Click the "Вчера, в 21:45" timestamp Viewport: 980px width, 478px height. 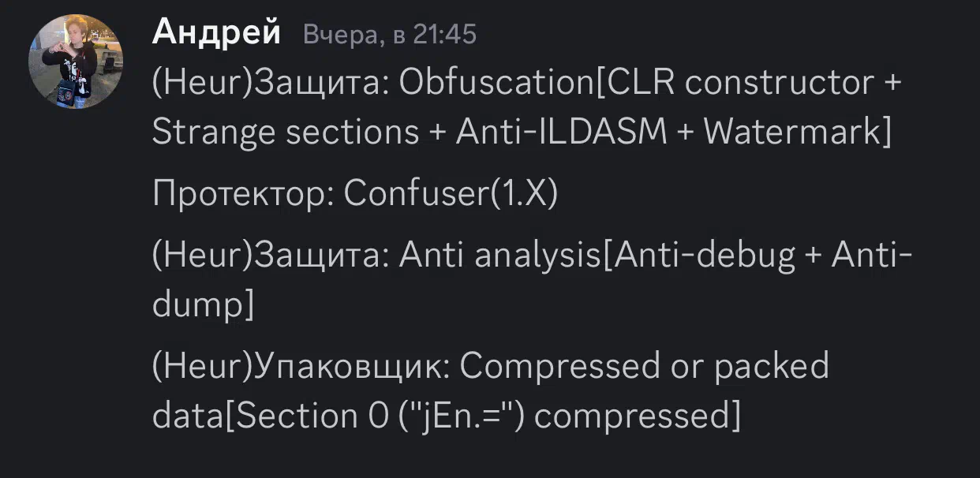click(x=390, y=35)
